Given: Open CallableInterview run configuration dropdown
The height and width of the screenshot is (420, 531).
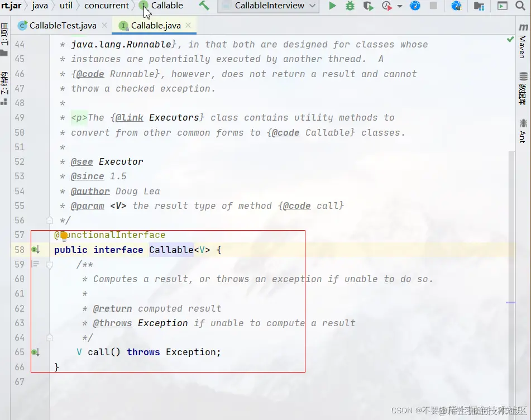Looking at the screenshot, I should pos(268,6).
